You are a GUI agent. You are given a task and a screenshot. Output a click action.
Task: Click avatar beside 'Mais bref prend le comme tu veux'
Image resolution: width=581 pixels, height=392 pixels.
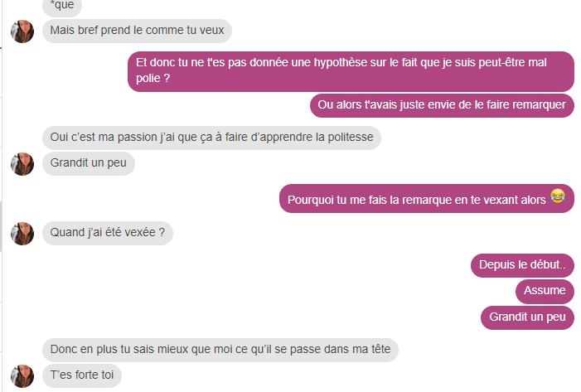(x=22, y=31)
